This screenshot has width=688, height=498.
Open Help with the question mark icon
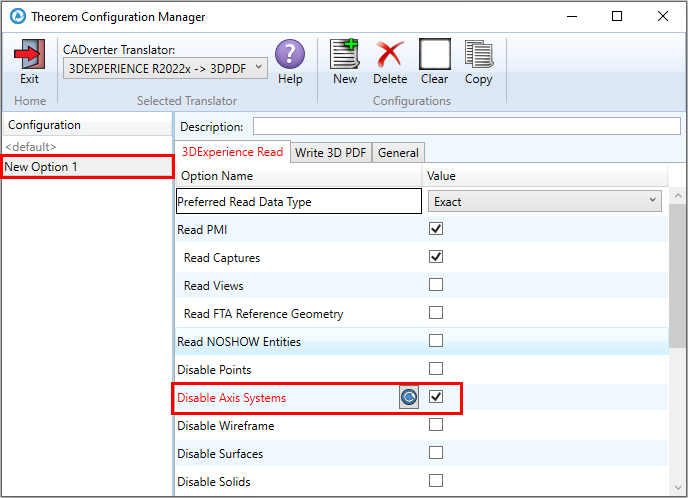pos(290,54)
